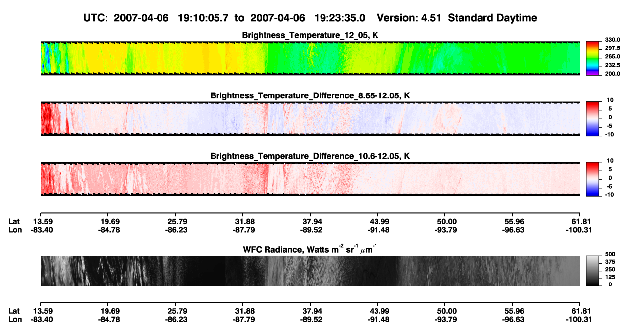Click latitude 61.81 on axis under WFC Radiance

click(x=580, y=311)
